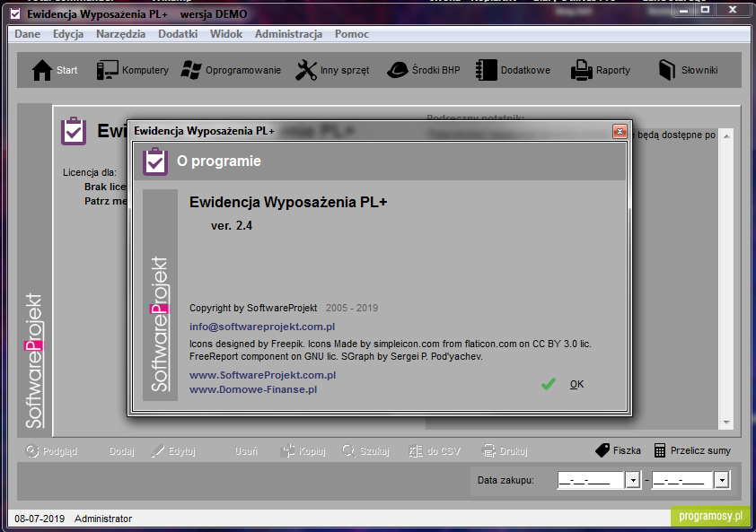Click the clipboard icon in O programie header
Image resolution: width=756 pixels, height=532 pixels.
(x=155, y=161)
